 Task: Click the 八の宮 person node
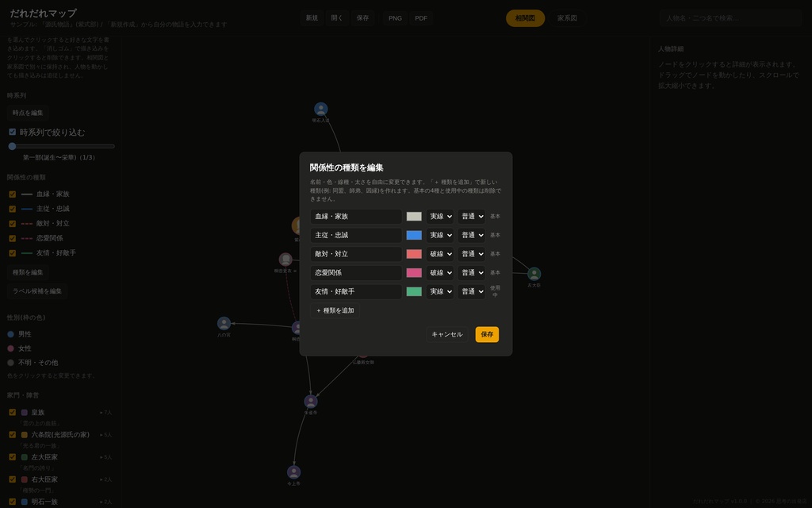(224, 324)
